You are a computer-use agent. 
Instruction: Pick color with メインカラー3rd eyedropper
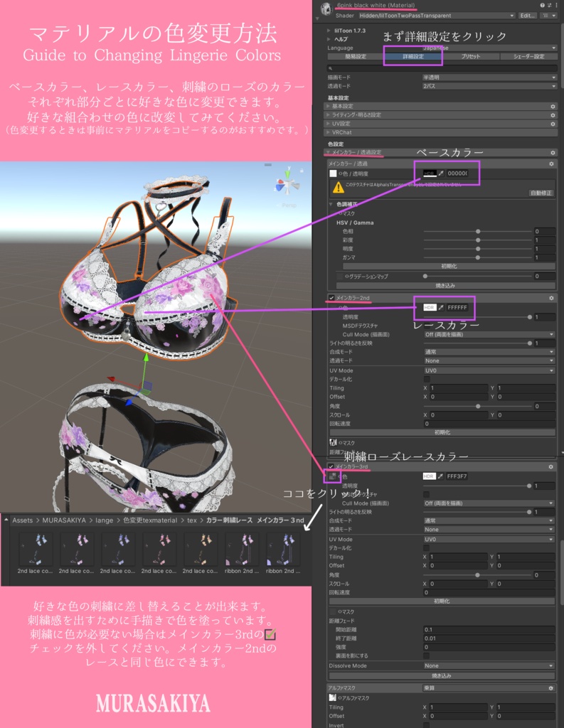tap(440, 476)
